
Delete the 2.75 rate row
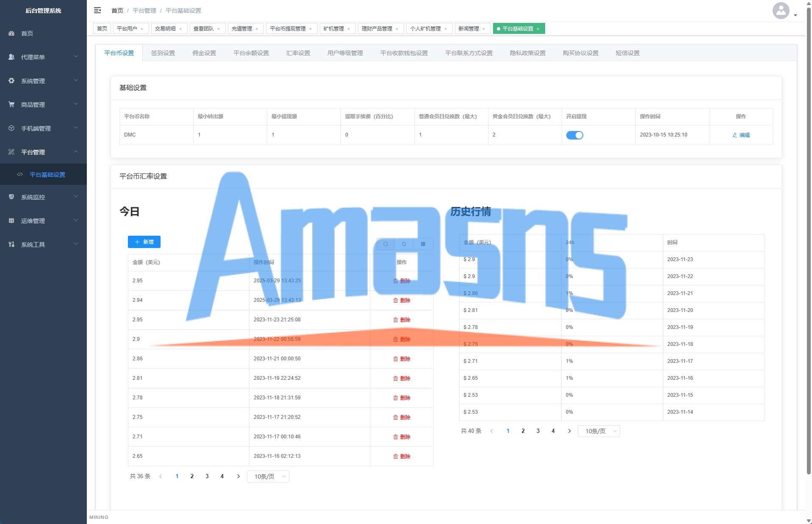(x=402, y=417)
